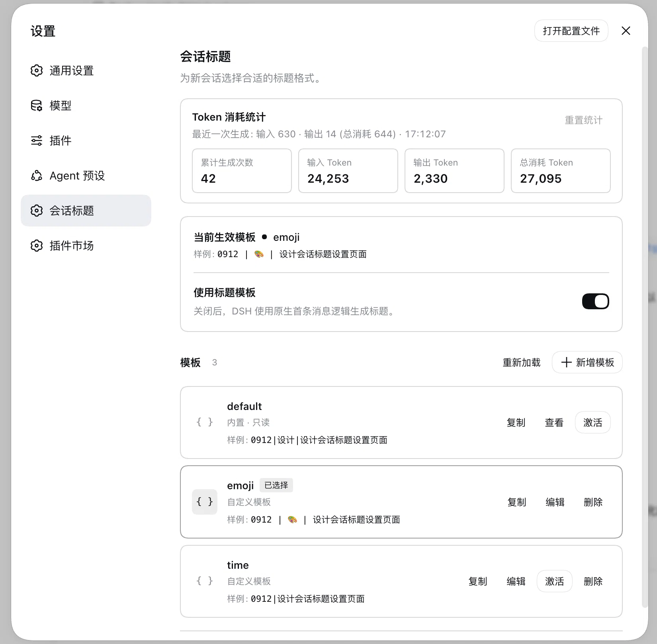Click 删除 on the emoji template
The height and width of the screenshot is (644, 657).
pyautogui.click(x=593, y=502)
